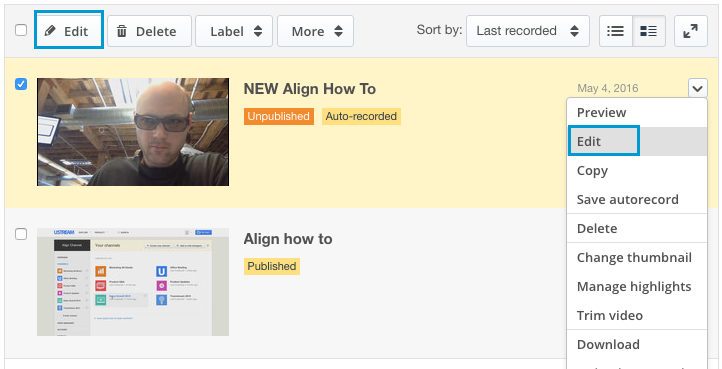The image size is (722, 369).
Task: Open the Sort by Last recorded dropdown
Action: pyautogui.click(x=528, y=31)
